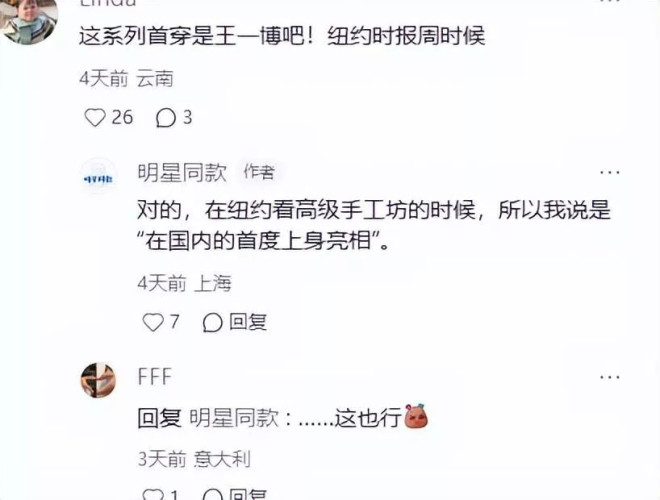660x500 pixels.
Task: Open replies bubble showing 3 on Linda's comment
Action: click(165, 118)
